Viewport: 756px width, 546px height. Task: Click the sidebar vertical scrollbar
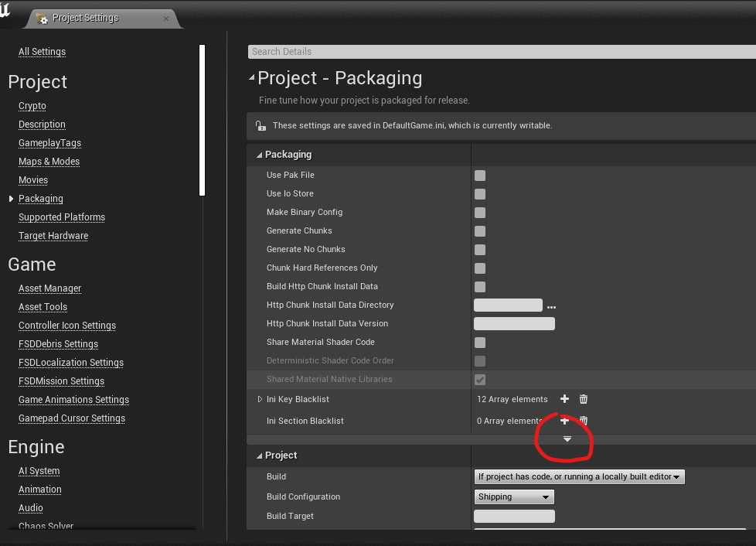pyautogui.click(x=202, y=120)
